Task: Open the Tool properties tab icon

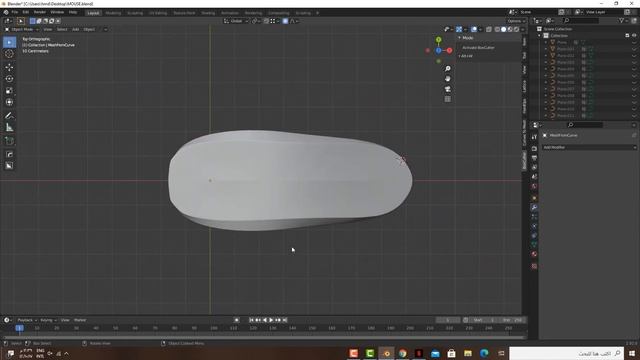Action: click(534, 138)
